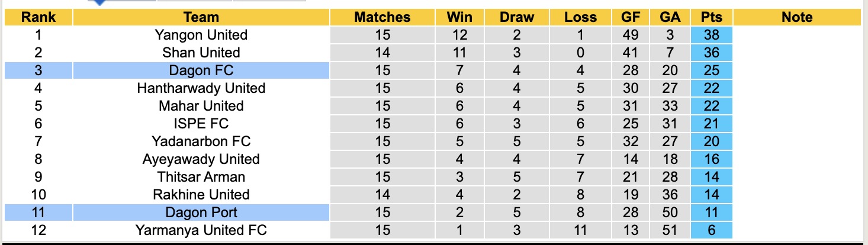Open the Thitsar Arman team link
868x245 pixels.
(201, 177)
